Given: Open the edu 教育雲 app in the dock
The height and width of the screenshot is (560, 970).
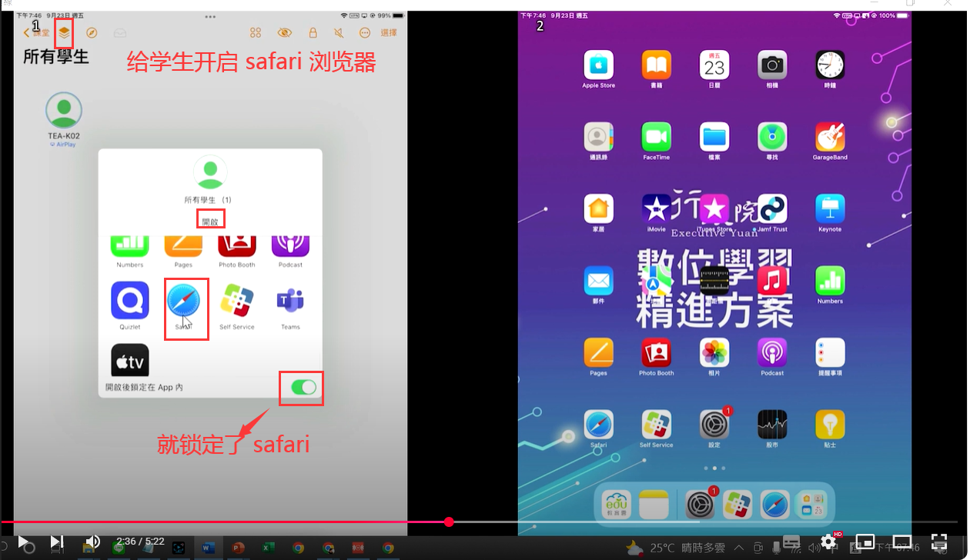Looking at the screenshot, I should click(617, 505).
